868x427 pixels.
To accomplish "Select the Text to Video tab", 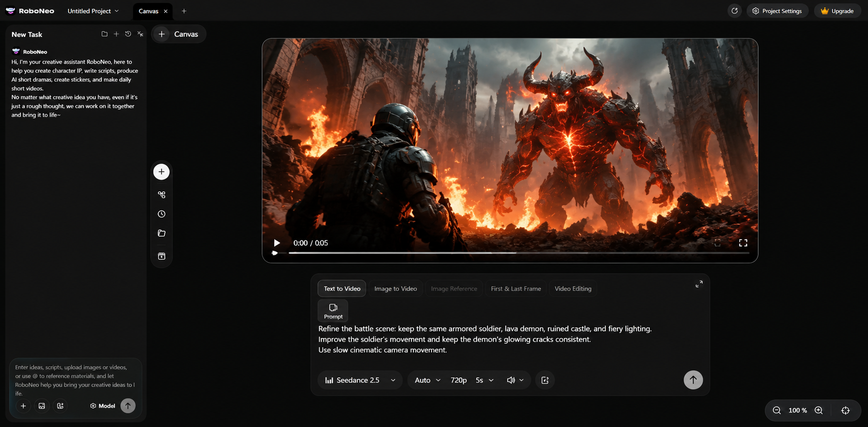I will pos(342,289).
